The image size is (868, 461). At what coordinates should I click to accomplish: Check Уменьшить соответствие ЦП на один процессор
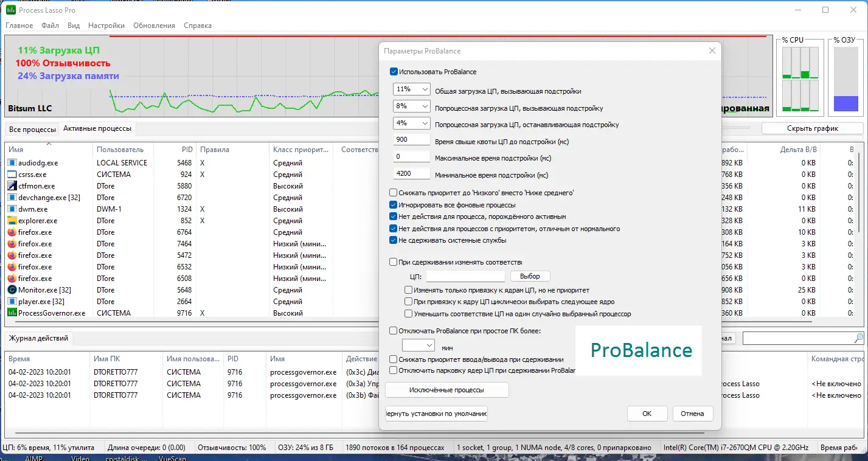pos(409,314)
